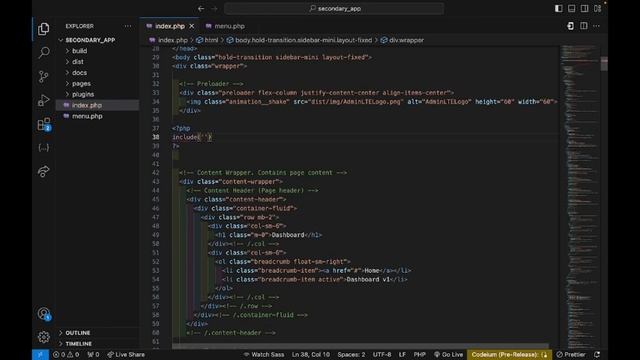Viewport: 640px width, 360px height.
Task: Click the horizontal editor scrollbar
Action: [360, 347]
